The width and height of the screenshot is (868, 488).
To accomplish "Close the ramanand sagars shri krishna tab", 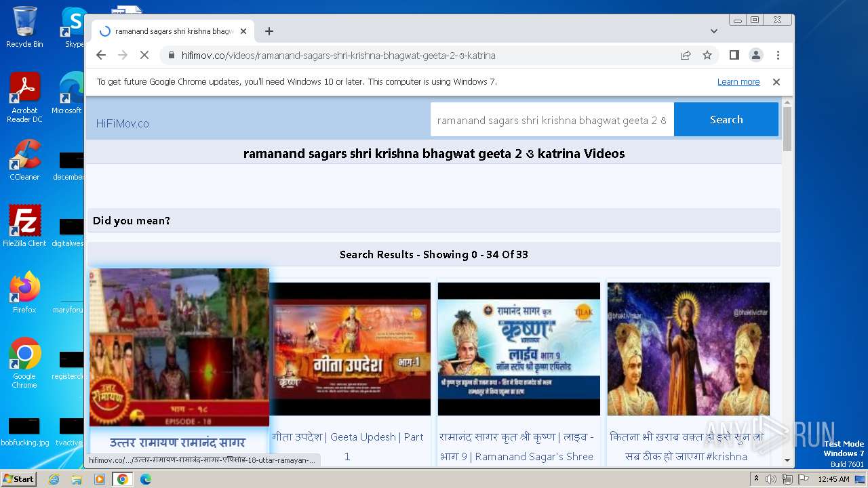I will (x=243, y=31).
